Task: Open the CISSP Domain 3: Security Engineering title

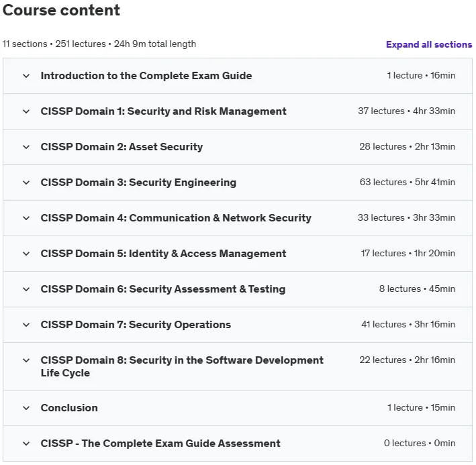Action: click(138, 183)
